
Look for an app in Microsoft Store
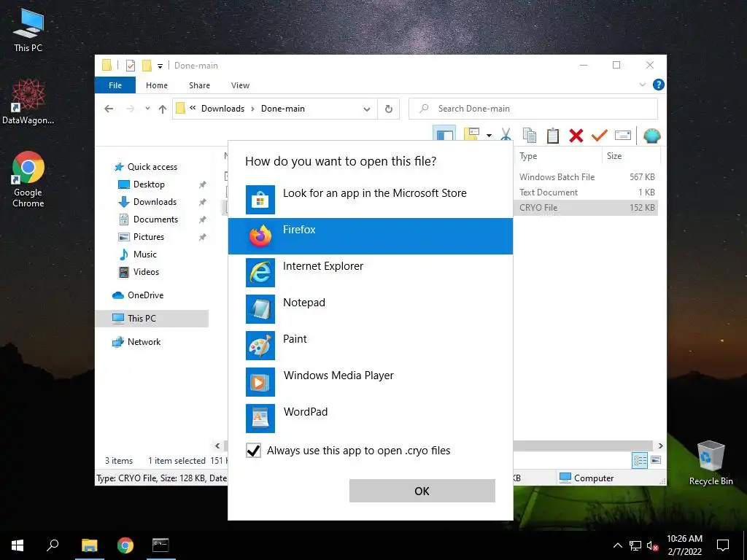[x=370, y=200]
